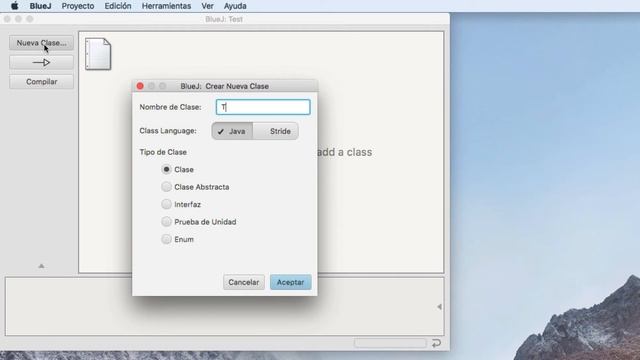Click the Compilar button
This screenshot has height=360, width=640.
coord(42,82)
